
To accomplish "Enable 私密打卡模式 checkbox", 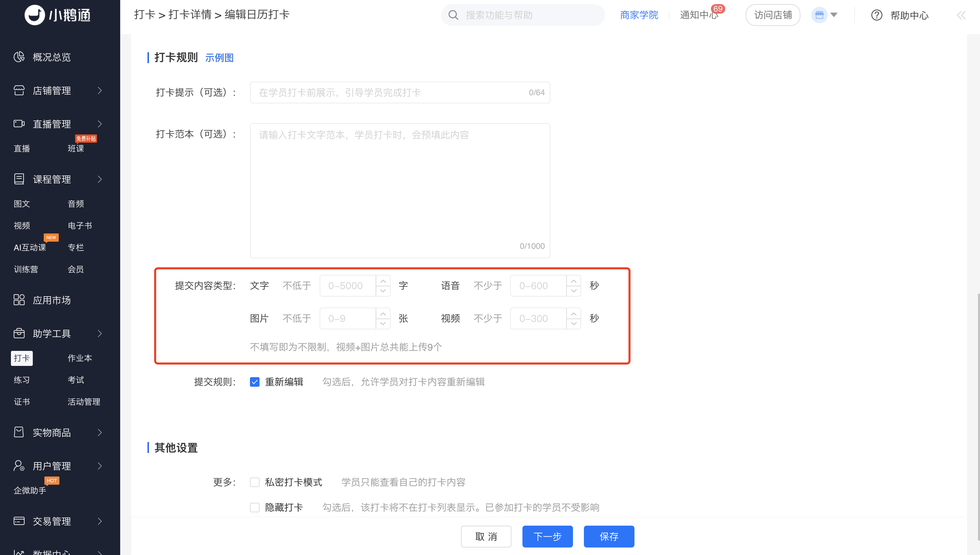I will pos(254,482).
